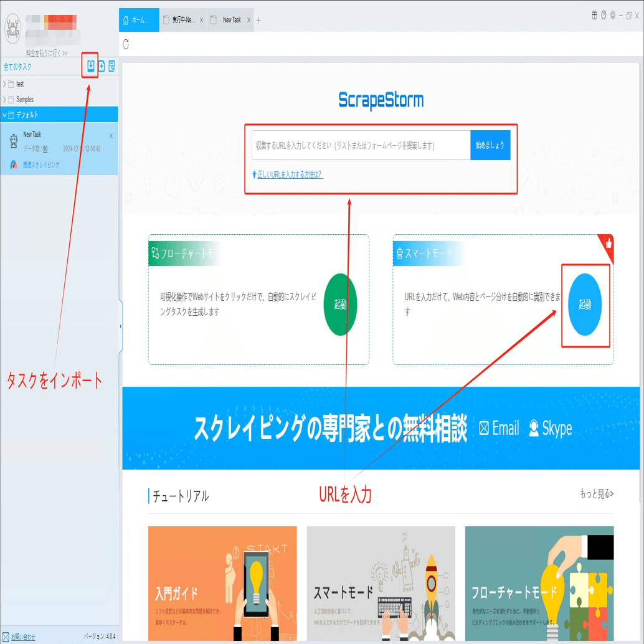
Task: Launch smart mode with blue 起動 button
Action: (x=585, y=305)
